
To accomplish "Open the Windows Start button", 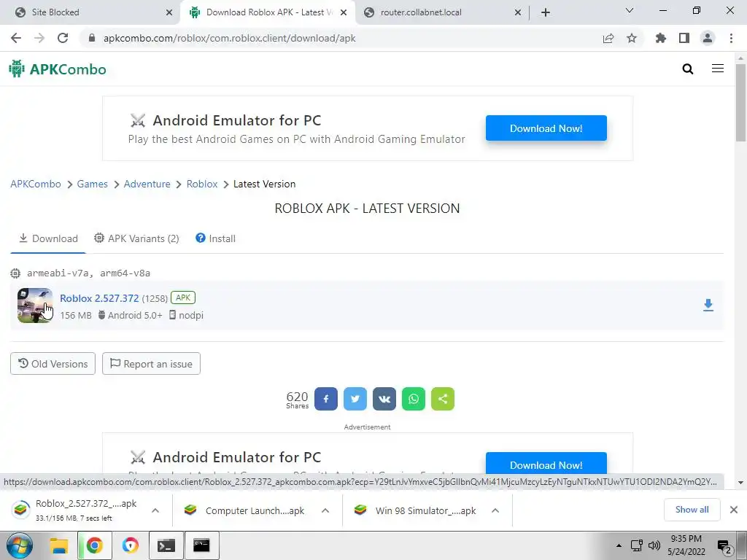I will point(20,545).
